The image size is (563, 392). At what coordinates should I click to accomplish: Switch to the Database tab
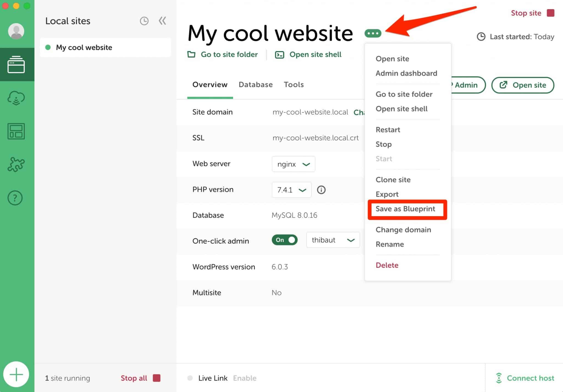[255, 85]
